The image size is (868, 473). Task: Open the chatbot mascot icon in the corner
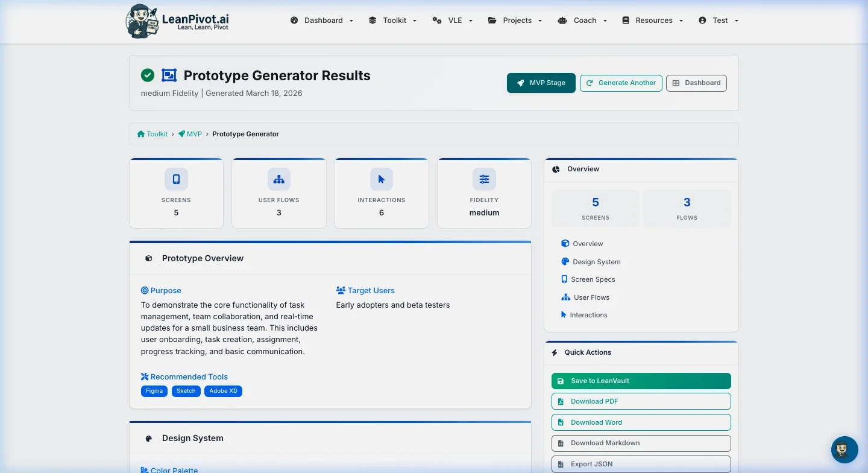pyautogui.click(x=844, y=449)
